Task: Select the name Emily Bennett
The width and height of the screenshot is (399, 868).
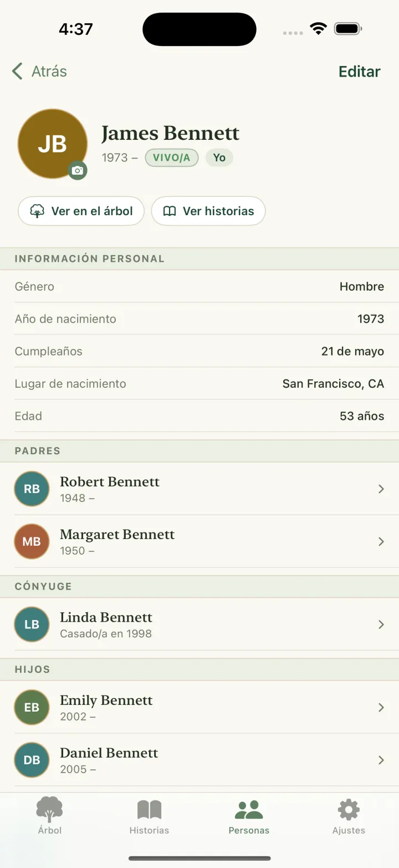Action: [106, 701]
